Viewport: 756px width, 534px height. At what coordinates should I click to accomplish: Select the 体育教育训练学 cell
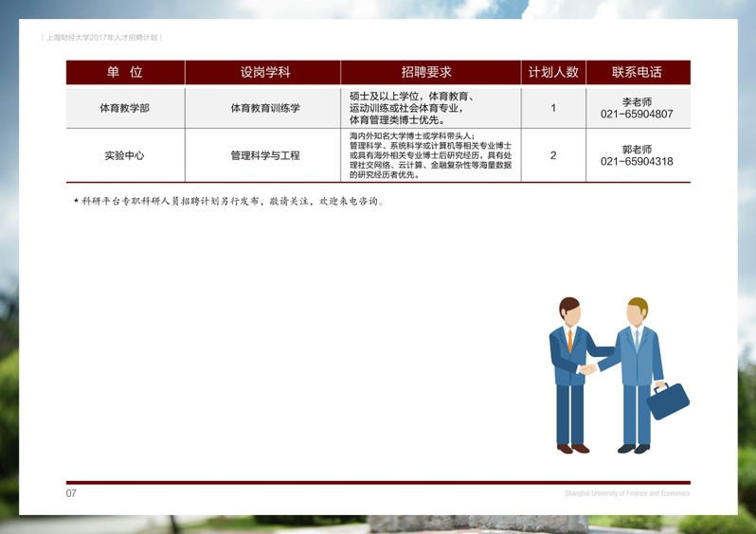click(263, 108)
